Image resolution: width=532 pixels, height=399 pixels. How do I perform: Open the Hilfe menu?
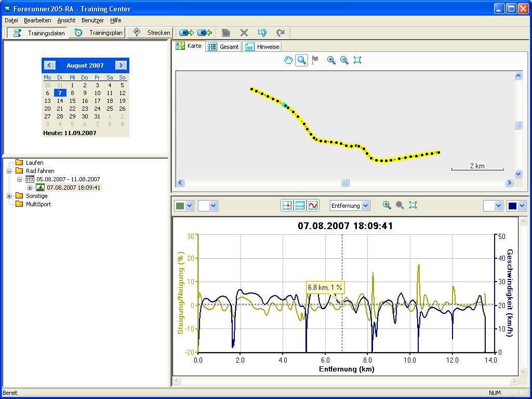tap(115, 20)
